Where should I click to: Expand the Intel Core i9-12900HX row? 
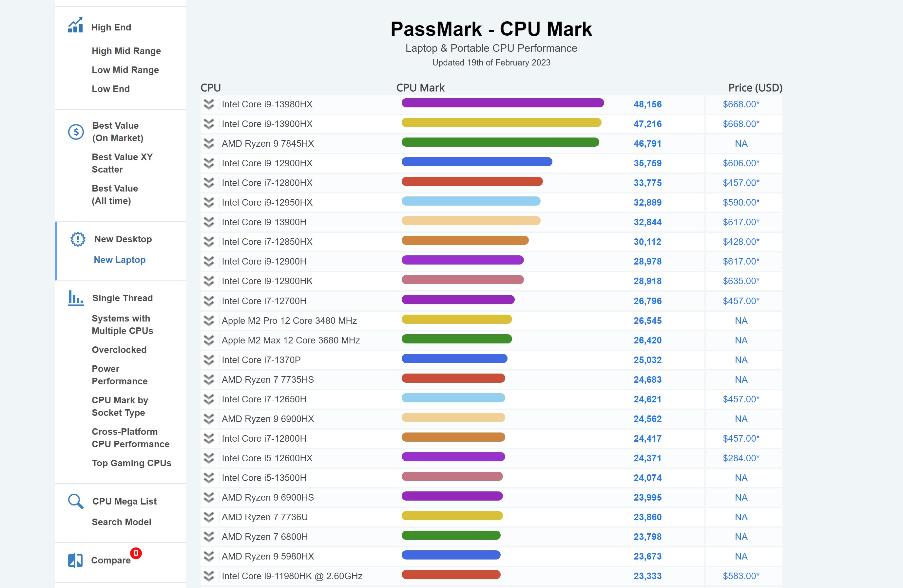coord(209,163)
